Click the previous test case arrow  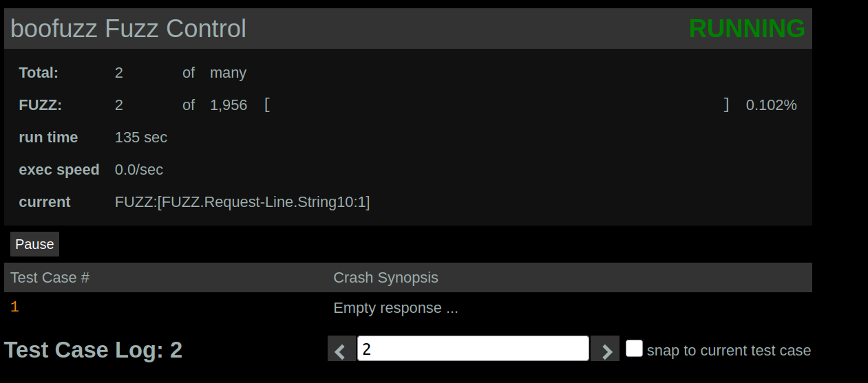(x=341, y=349)
